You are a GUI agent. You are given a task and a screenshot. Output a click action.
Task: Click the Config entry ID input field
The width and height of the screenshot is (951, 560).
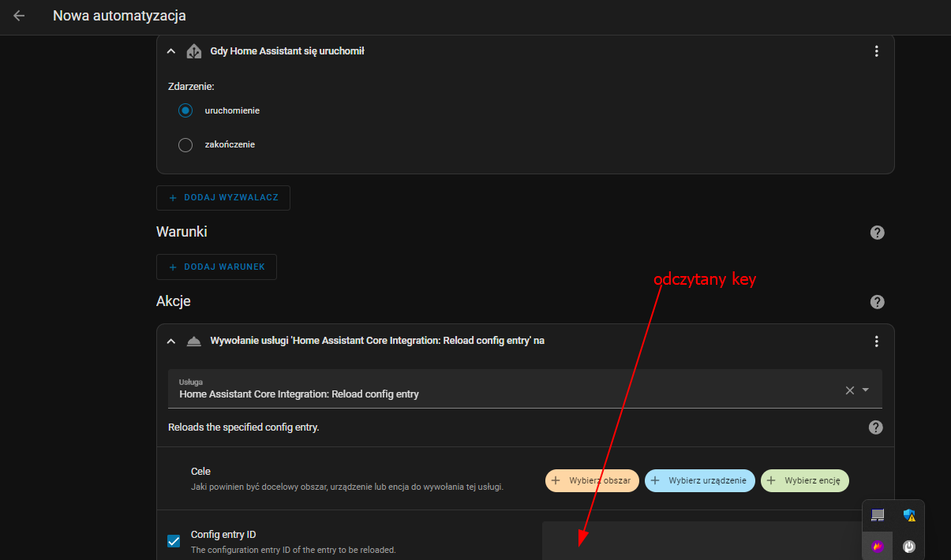(x=702, y=540)
